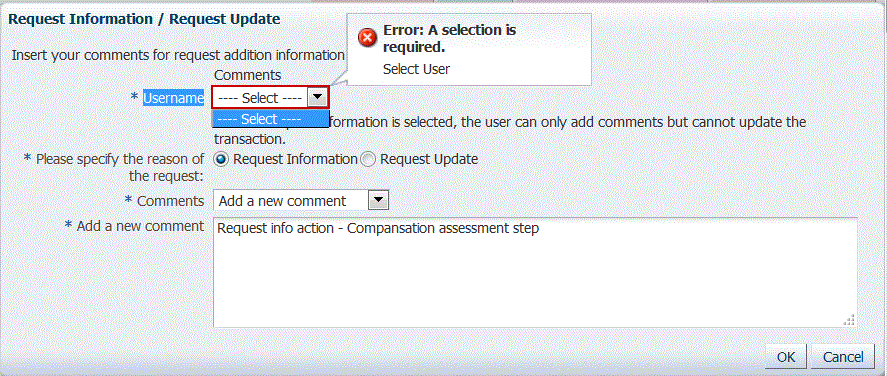This screenshot has height=376, width=887.
Task: Click the highlighted Username label
Action: tap(174, 98)
